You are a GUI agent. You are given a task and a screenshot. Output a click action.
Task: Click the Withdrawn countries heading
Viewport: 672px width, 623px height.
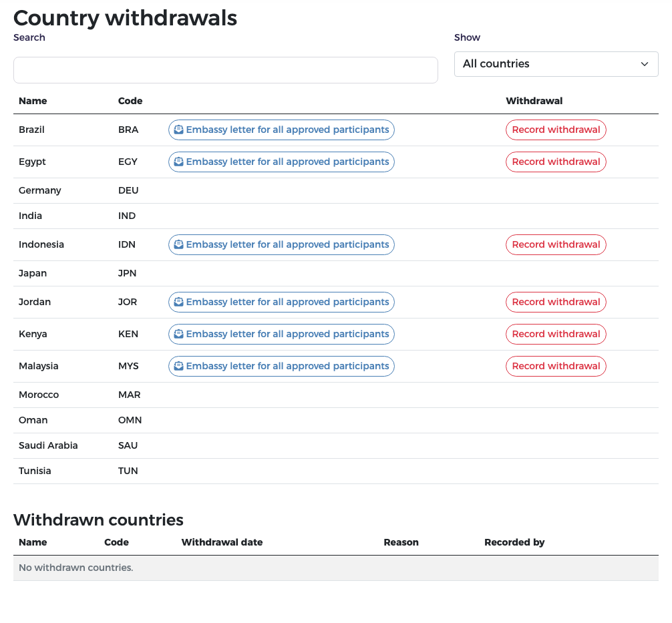tap(99, 520)
